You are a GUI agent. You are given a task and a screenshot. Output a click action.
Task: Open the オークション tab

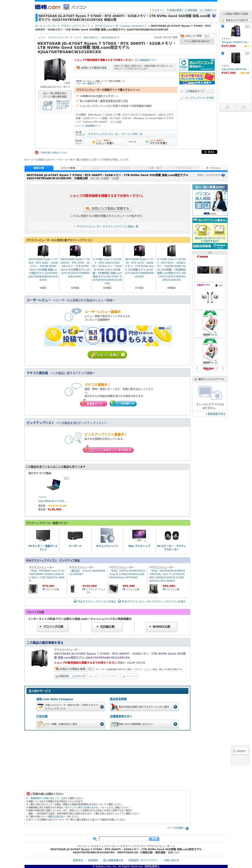point(213,168)
